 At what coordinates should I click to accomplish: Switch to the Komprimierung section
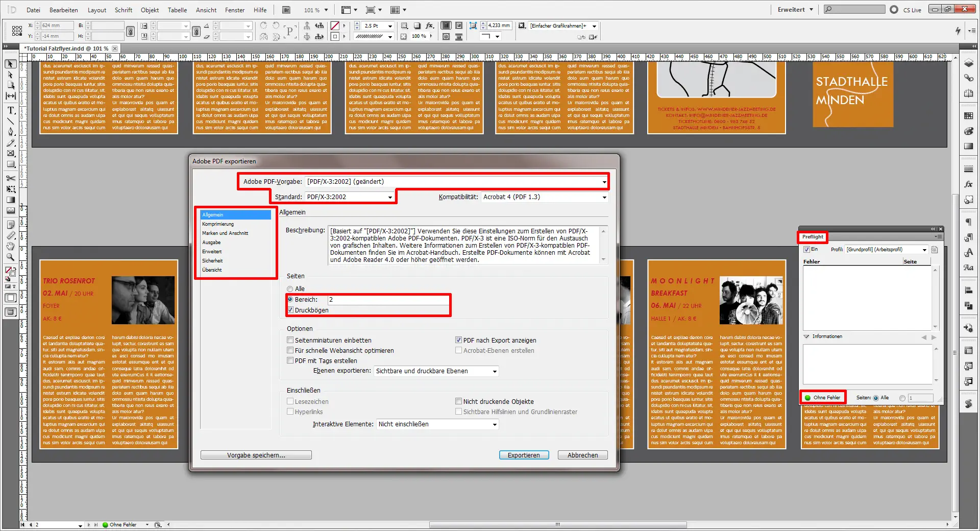(218, 224)
